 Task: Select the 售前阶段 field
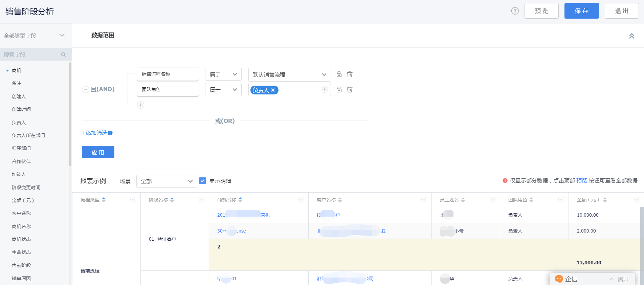point(21,265)
